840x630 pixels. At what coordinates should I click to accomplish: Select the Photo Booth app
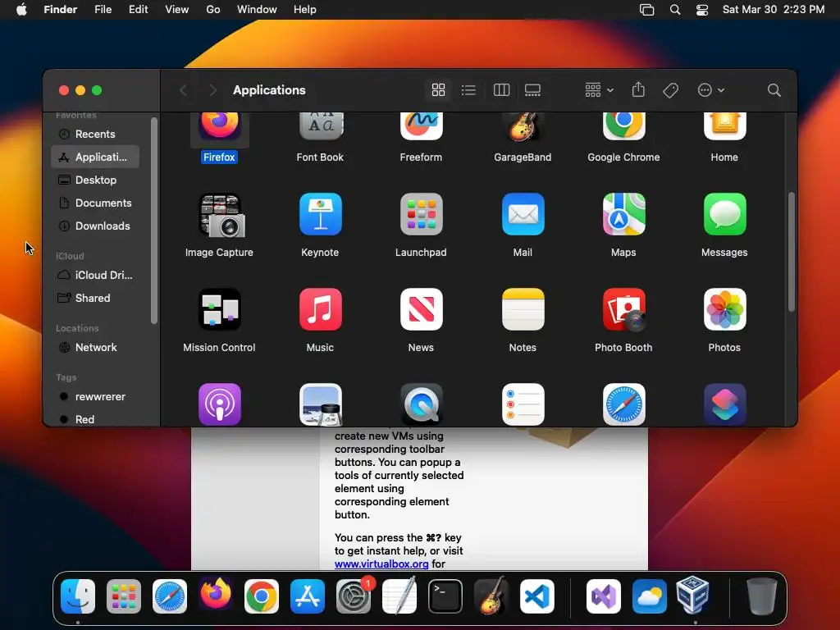(x=623, y=309)
